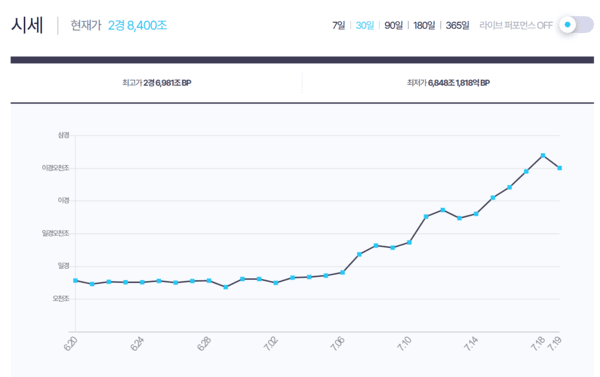Screen dimensions: 600x377
Task: Click the 7.02 data point on chart
Action: coord(276,282)
